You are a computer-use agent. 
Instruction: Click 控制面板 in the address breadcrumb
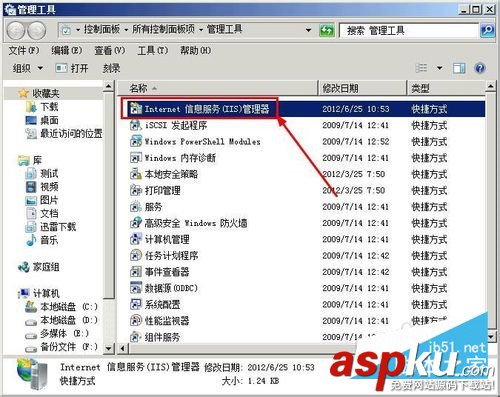(x=102, y=29)
